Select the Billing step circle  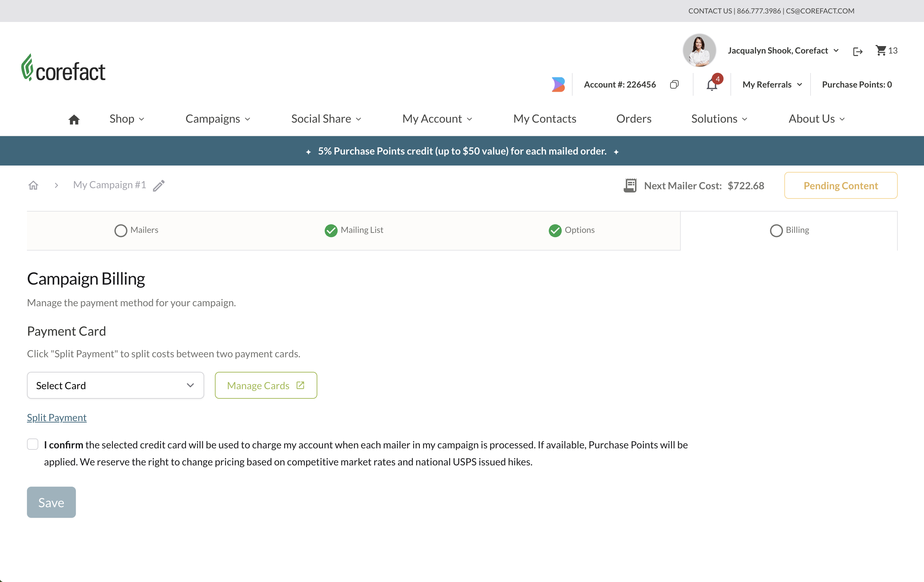point(776,230)
